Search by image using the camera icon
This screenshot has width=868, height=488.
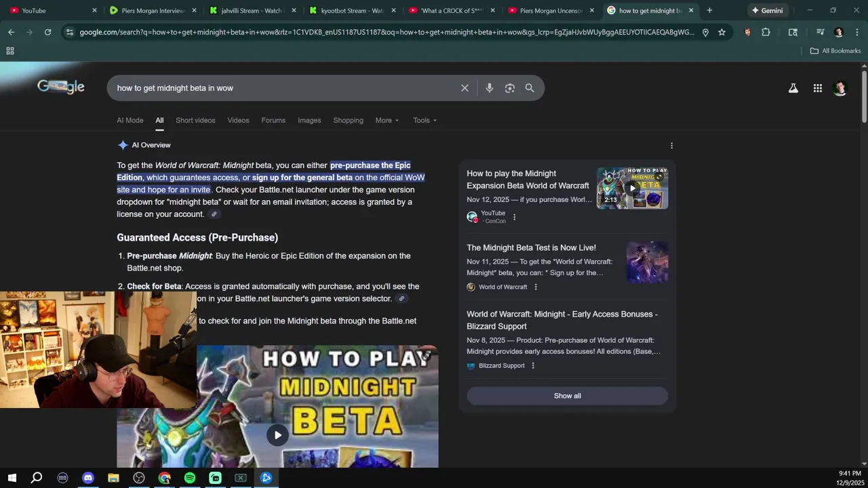(x=510, y=88)
